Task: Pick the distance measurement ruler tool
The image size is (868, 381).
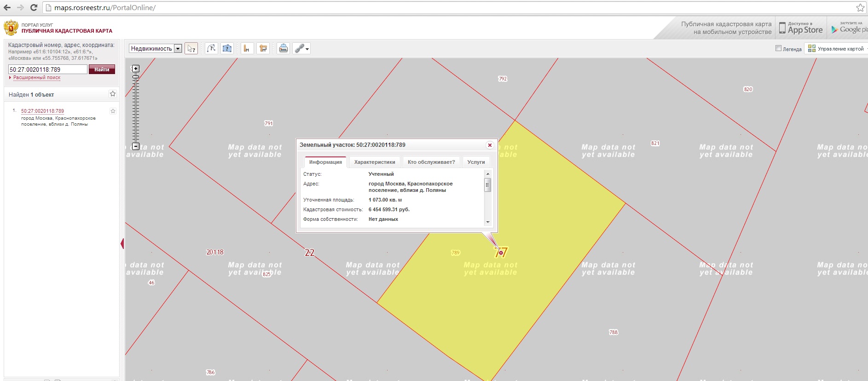Action: coord(247,48)
